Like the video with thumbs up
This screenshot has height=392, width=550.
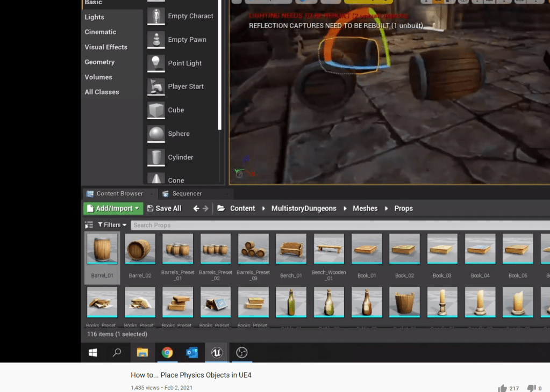pyautogui.click(x=502, y=388)
